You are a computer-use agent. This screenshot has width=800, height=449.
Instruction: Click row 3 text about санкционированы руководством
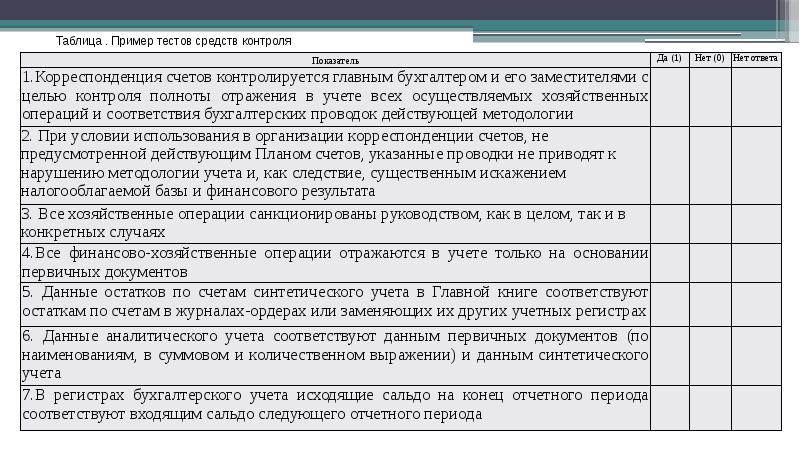point(335,222)
